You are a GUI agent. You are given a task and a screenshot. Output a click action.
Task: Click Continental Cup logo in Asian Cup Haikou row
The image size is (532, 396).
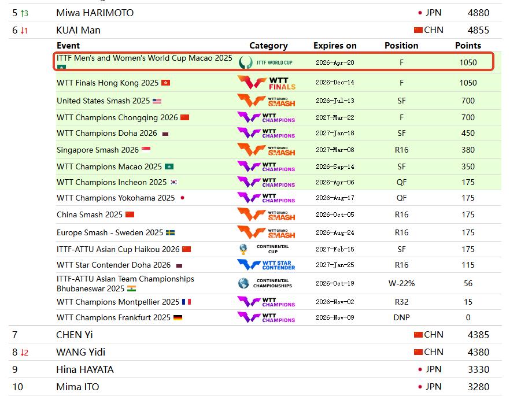[x=264, y=249]
